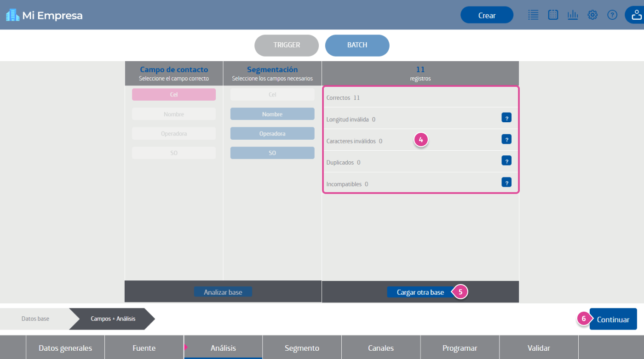Viewport: 644px width, 359px height.
Task: Select Operadora in Campo de contacto
Action: click(174, 134)
